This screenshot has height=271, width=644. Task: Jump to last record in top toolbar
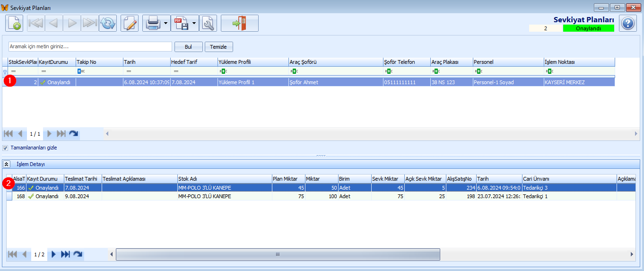pyautogui.click(x=90, y=23)
